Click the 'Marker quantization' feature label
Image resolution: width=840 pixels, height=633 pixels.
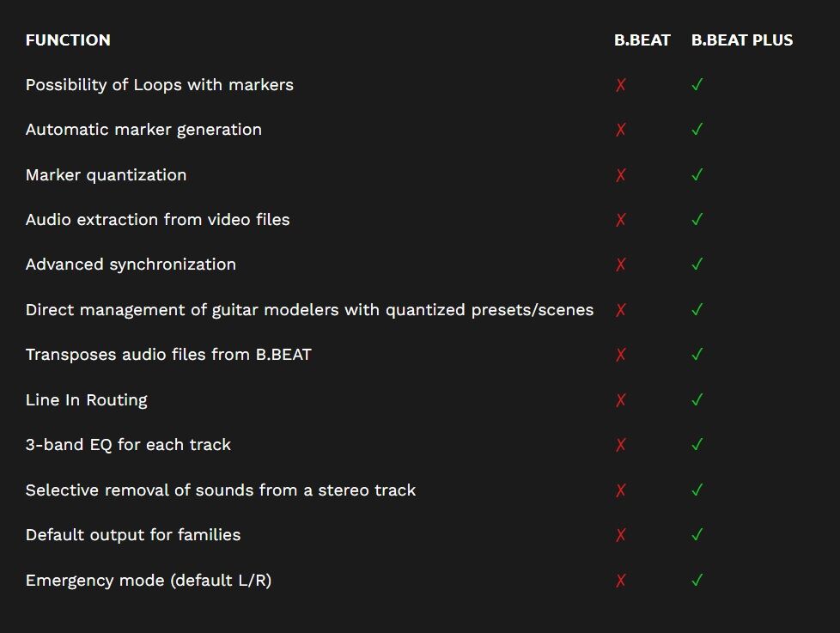click(x=106, y=175)
